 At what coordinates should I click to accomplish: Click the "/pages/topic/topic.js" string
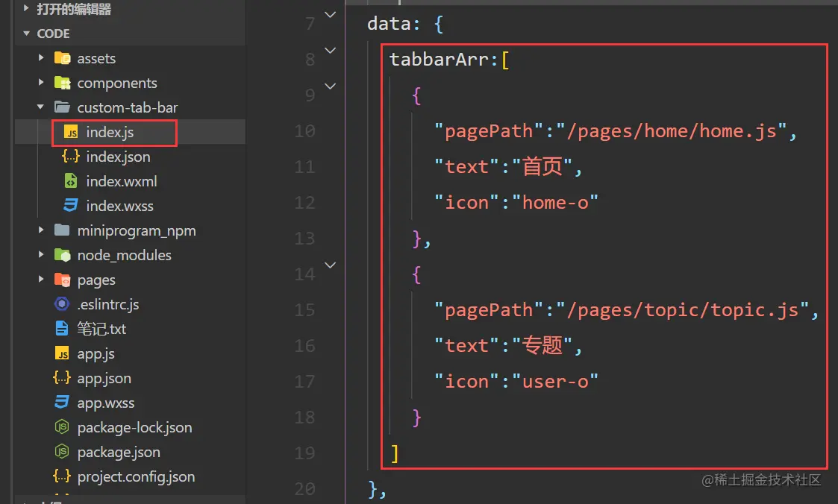(x=683, y=309)
